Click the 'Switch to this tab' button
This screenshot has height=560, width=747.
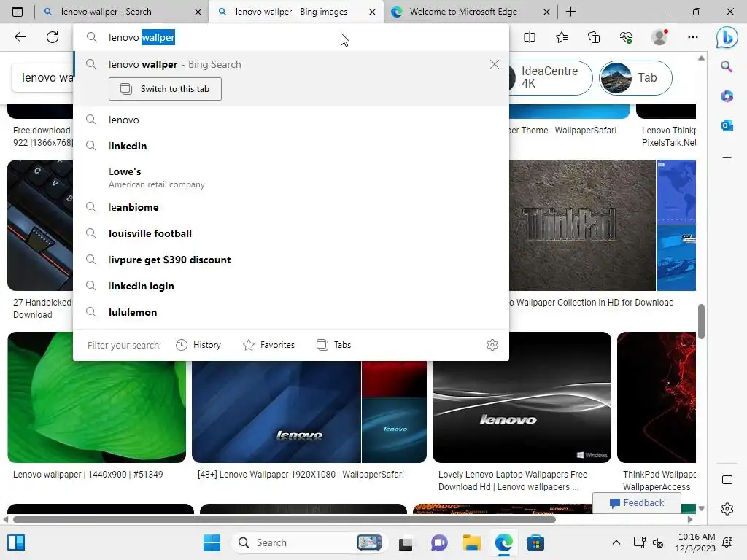pyautogui.click(x=165, y=89)
